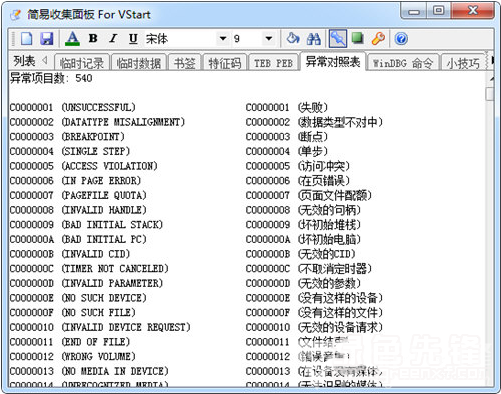Screen dimensions: 501x394
Task: Open the font size dropdown
Action: click(x=269, y=39)
